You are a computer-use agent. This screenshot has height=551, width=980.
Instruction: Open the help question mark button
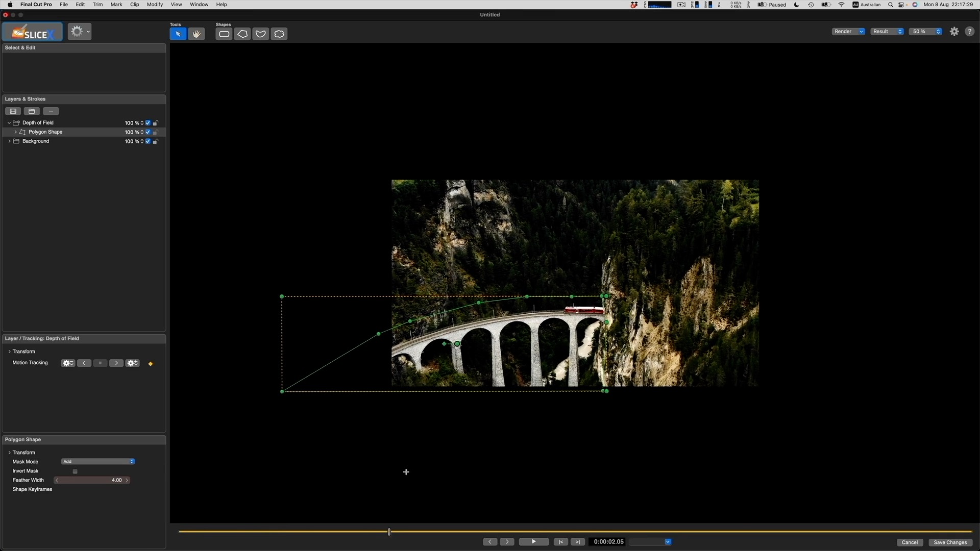coord(969,32)
